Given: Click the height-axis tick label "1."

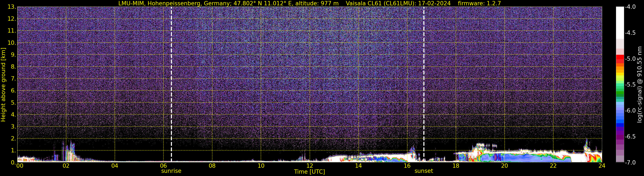Looking at the screenshot, I should click(x=13, y=151).
